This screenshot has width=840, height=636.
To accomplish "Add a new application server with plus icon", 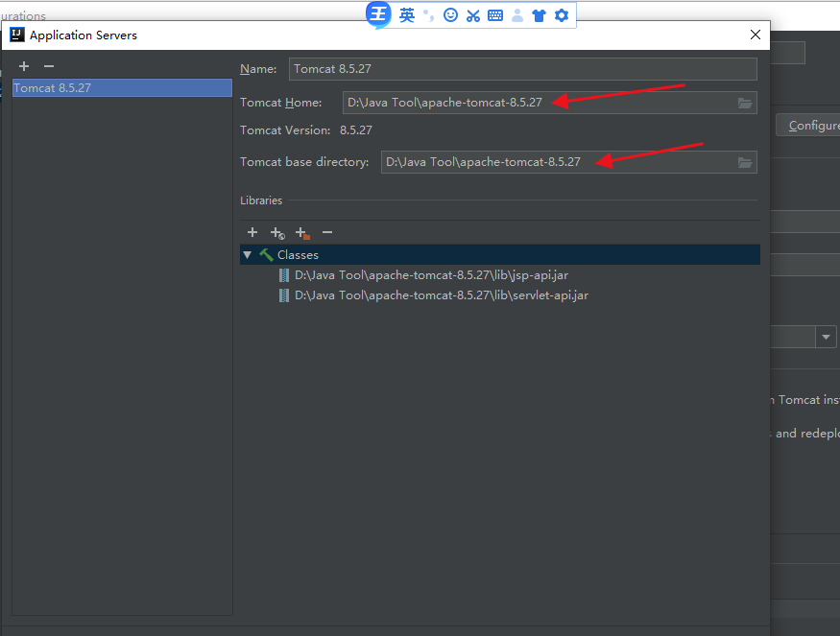I will point(24,66).
